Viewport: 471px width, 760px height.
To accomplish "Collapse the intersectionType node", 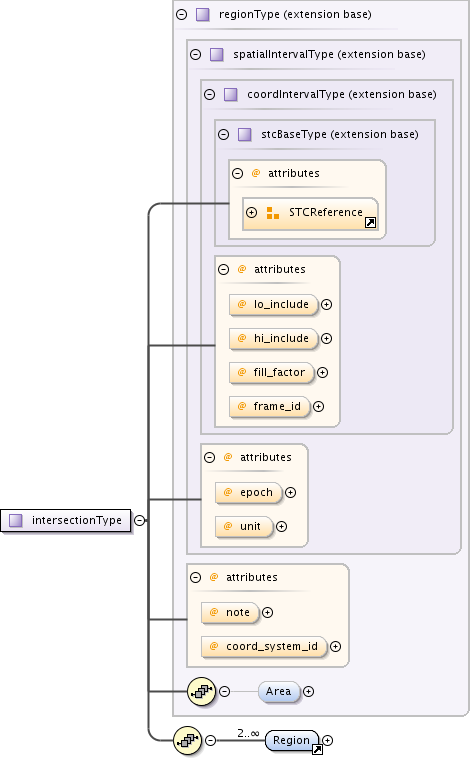I will (140, 520).
